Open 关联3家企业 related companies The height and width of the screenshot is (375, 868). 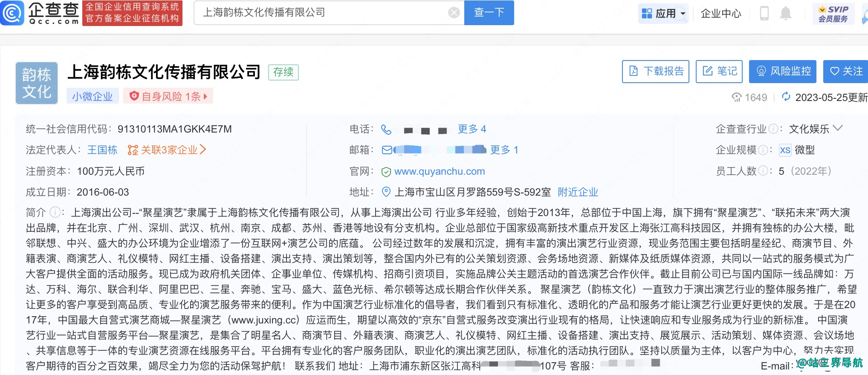167,150
